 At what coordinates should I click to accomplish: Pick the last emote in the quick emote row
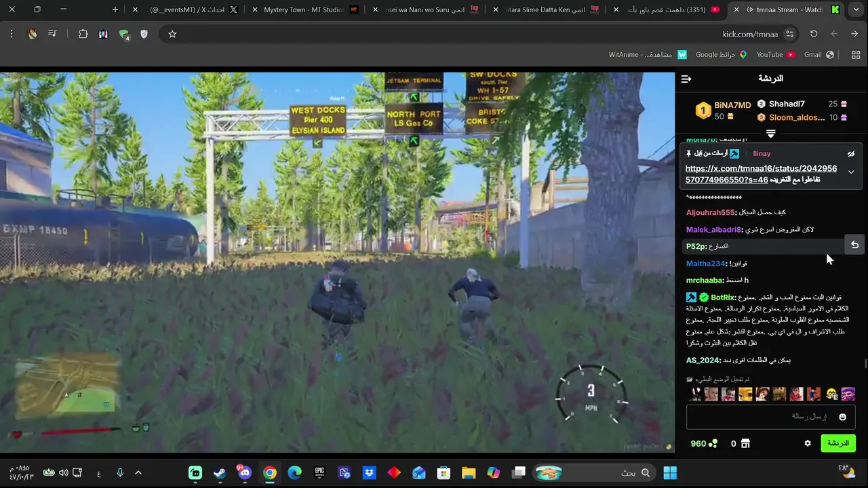point(848,394)
